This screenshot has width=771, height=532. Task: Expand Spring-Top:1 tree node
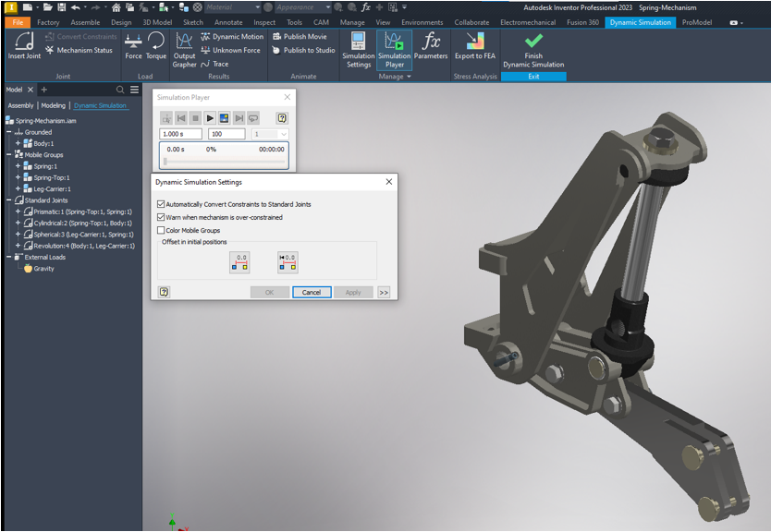[18, 177]
